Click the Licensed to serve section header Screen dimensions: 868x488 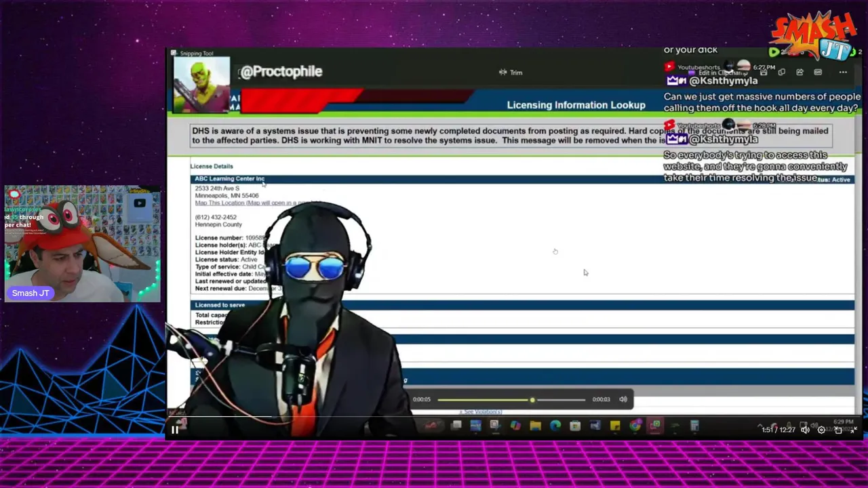click(220, 305)
